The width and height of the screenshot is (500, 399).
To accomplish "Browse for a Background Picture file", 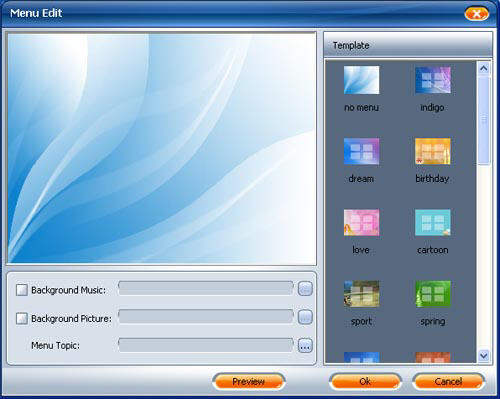I will pos(305,317).
